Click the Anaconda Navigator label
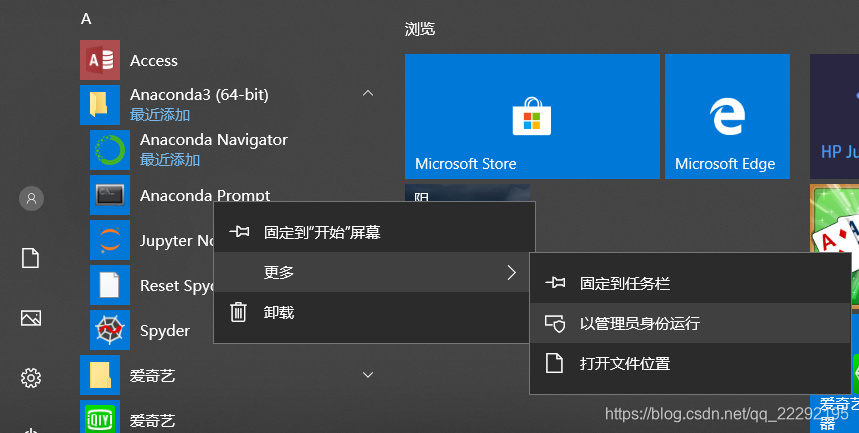859x433 pixels. point(214,140)
